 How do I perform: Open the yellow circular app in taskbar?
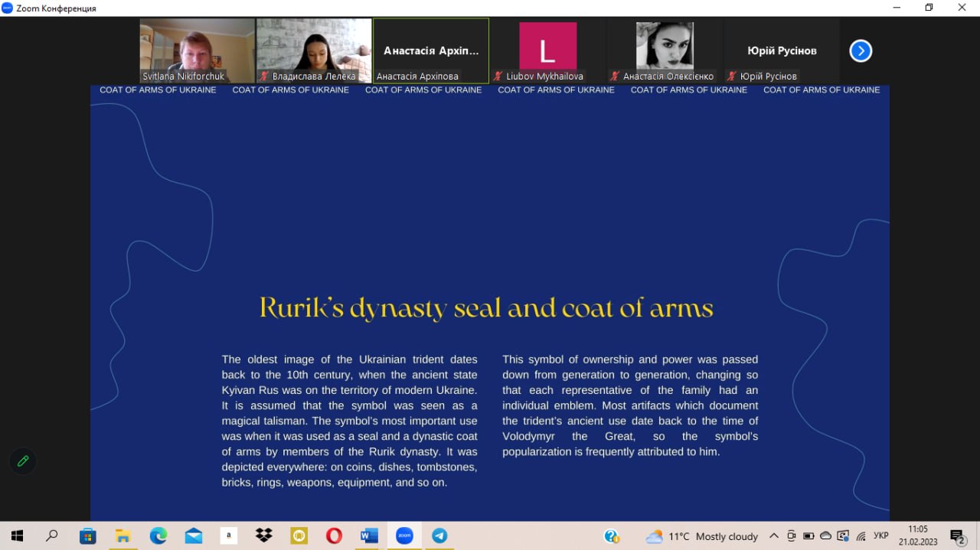click(x=299, y=536)
